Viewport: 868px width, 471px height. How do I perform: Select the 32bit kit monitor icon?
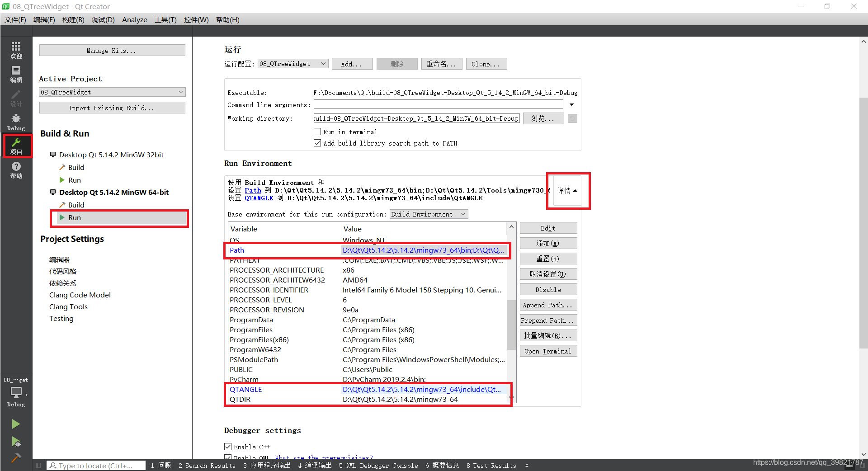(53, 155)
